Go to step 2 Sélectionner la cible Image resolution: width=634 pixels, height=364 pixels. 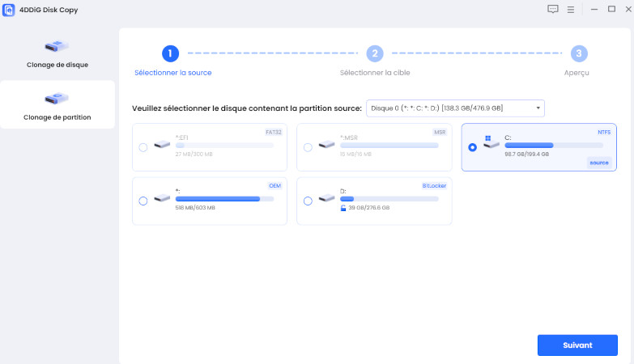374,53
